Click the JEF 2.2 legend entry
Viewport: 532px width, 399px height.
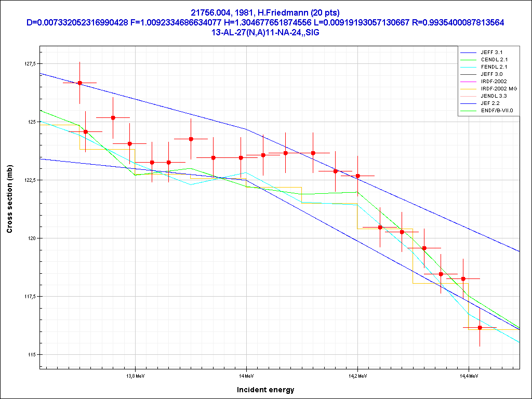pyautogui.click(x=490, y=103)
